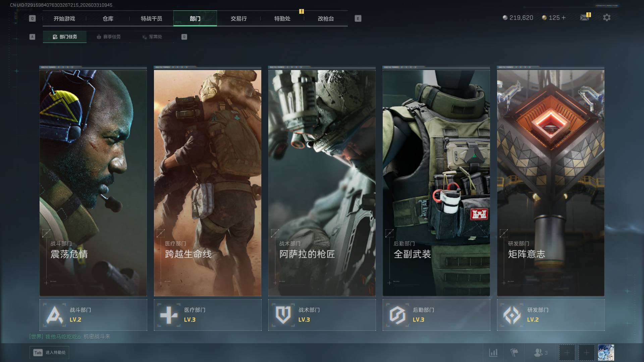Click the R&D department diamond emblem
The height and width of the screenshot is (362, 644).
(512, 315)
